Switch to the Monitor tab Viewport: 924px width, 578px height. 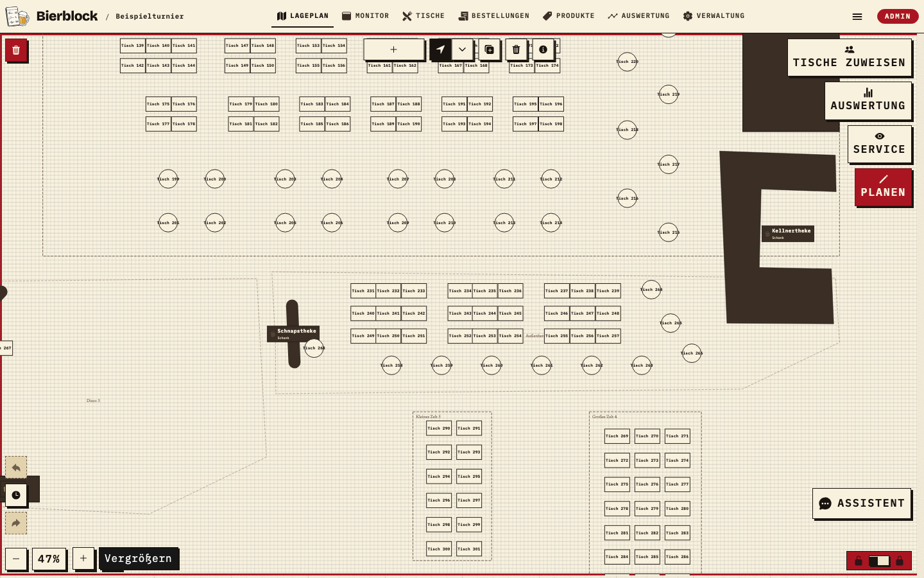[366, 16]
